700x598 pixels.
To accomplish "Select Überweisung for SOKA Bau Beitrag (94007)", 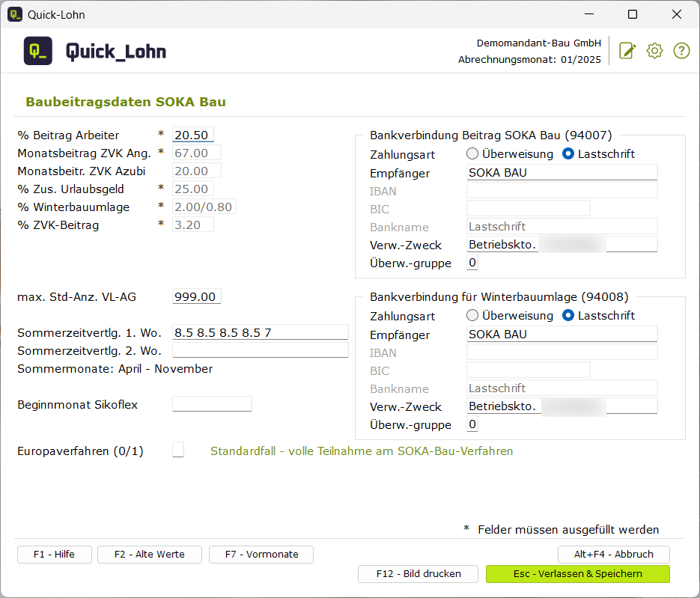I will click(x=472, y=154).
